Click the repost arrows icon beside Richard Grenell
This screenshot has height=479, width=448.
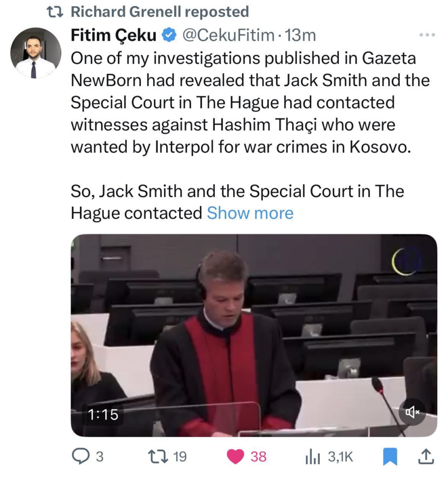pos(55,12)
